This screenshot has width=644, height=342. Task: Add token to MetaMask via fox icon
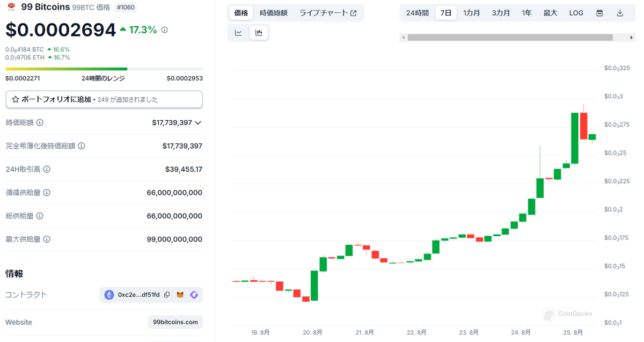pos(181,295)
